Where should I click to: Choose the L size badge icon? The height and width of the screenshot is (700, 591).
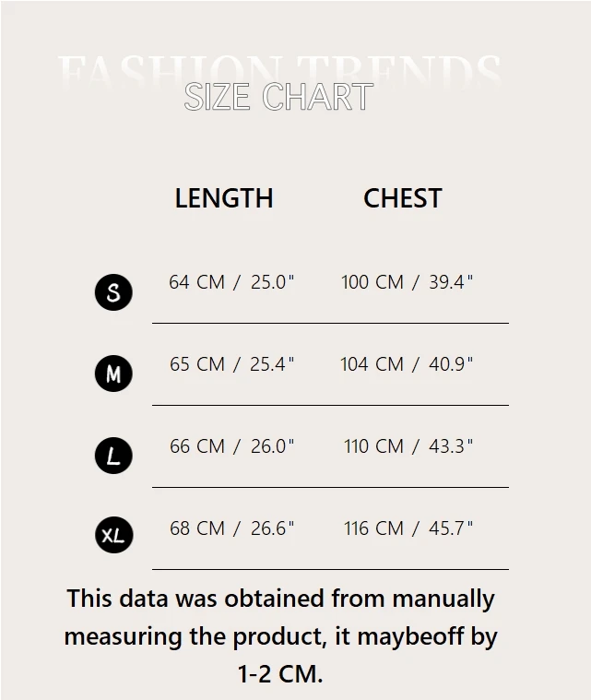113,456
